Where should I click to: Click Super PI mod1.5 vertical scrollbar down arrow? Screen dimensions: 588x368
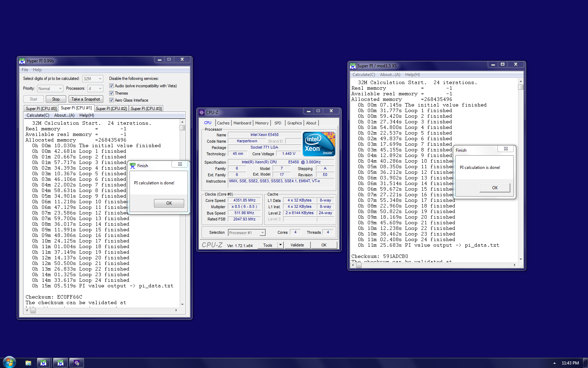point(521,259)
